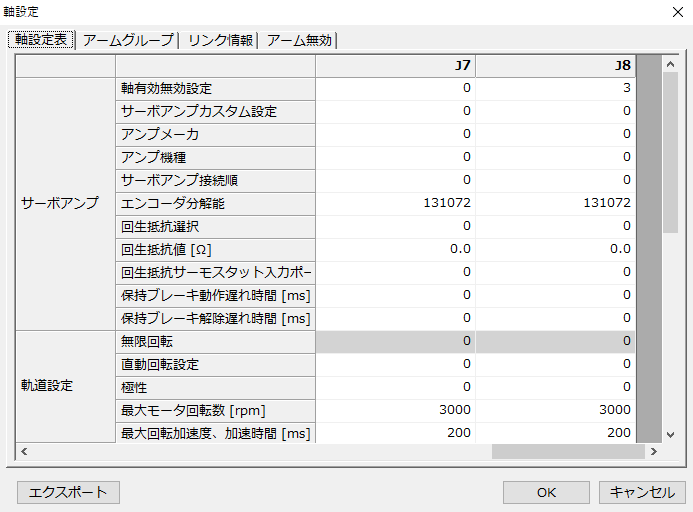The image size is (693, 512).
Task: Click J7 cell of 無限回転 row
Action: click(x=395, y=341)
